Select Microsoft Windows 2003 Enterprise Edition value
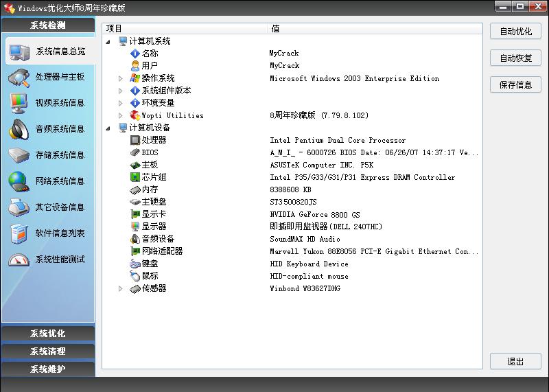The image size is (549, 392). click(x=354, y=78)
